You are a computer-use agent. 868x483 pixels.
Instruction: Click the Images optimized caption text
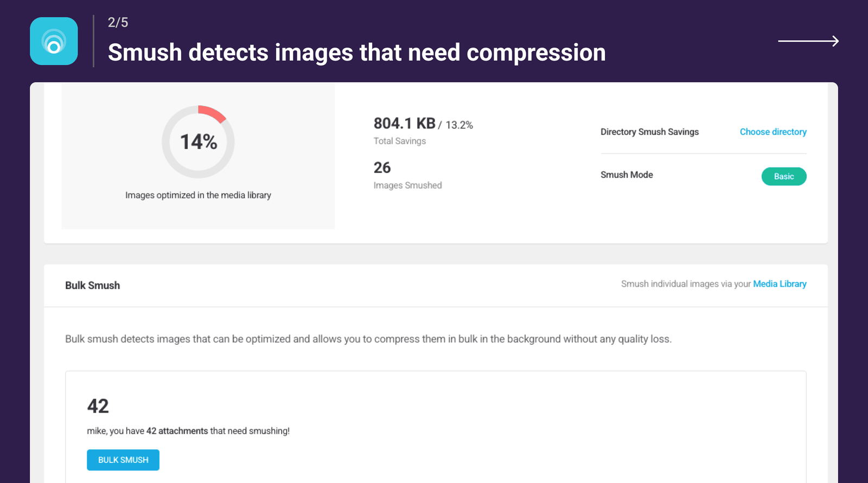(198, 195)
